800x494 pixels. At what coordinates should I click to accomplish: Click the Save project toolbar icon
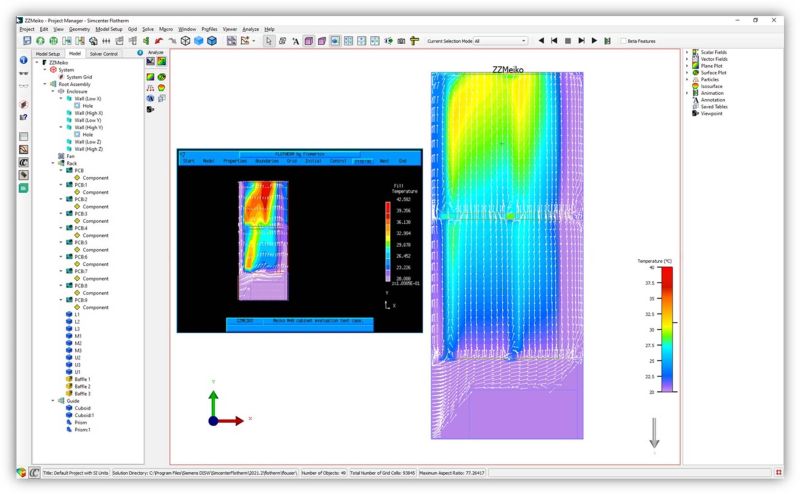point(27,41)
